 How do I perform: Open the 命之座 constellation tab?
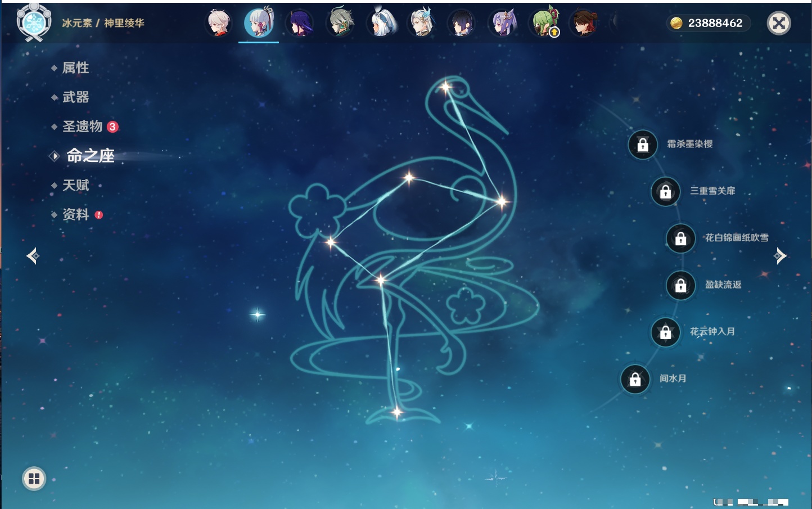tap(91, 156)
